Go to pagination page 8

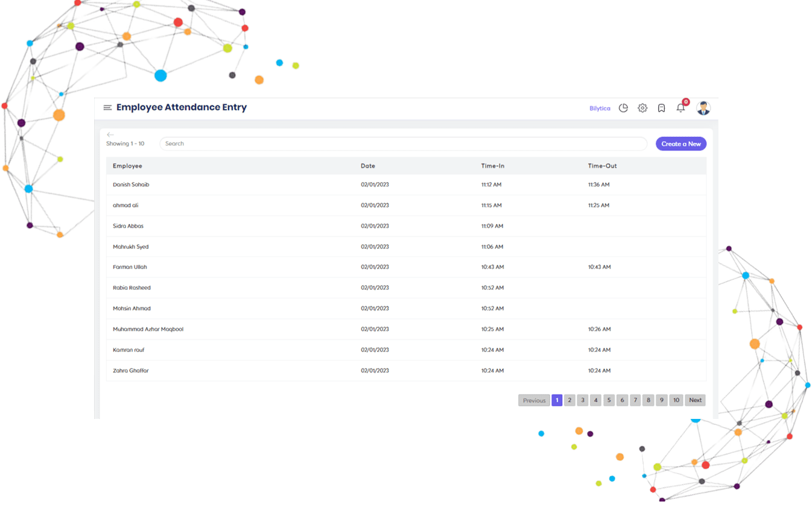[648, 400]
